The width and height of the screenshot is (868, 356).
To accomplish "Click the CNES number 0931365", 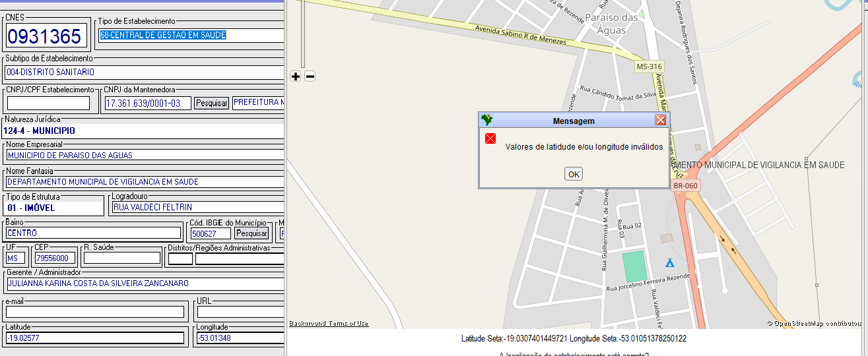I will coord(45,36).
